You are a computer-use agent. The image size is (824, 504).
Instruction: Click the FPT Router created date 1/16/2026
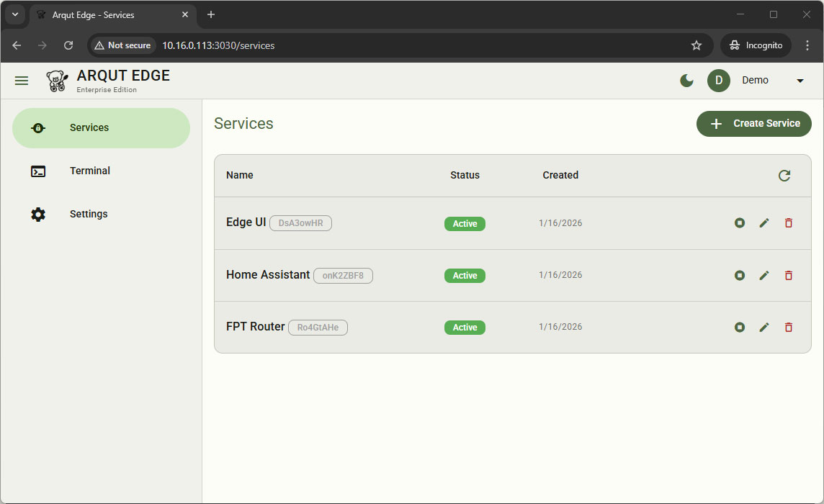pyautogui.click(x=560, y=327)
